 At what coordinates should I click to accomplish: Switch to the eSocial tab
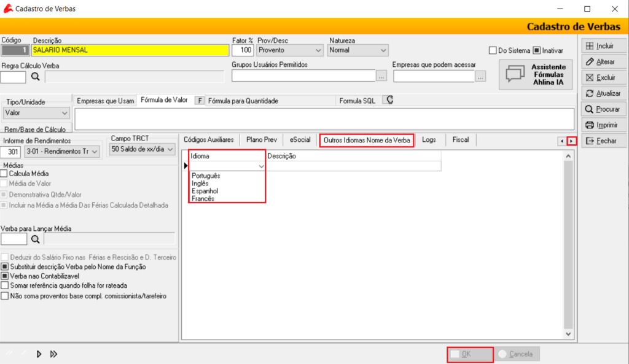pyautogui.click(x=300, y=140)
